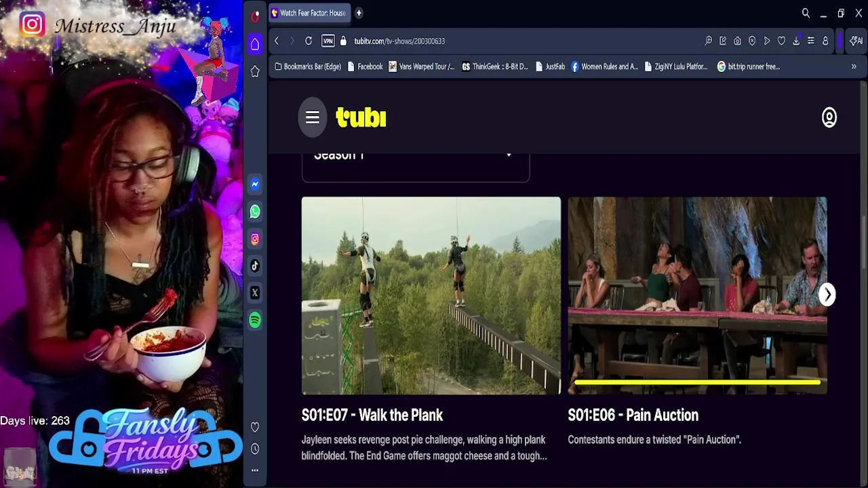Open the Instagram sidebar panel

click(x=255, y=239)
